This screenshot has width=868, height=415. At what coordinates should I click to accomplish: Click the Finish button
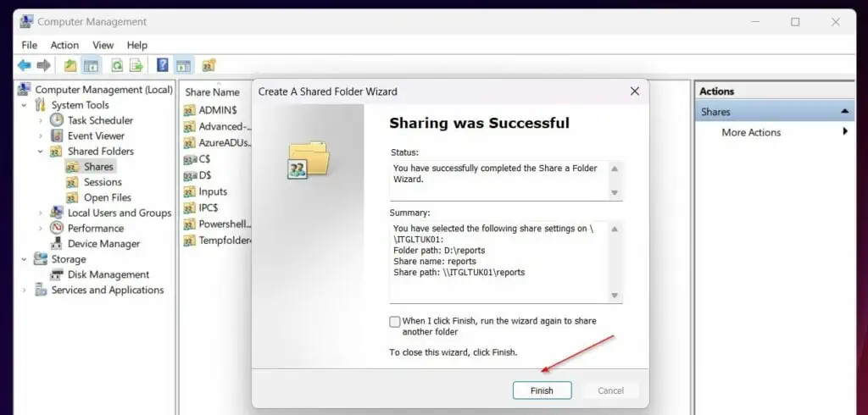click(x=542, y=390)
